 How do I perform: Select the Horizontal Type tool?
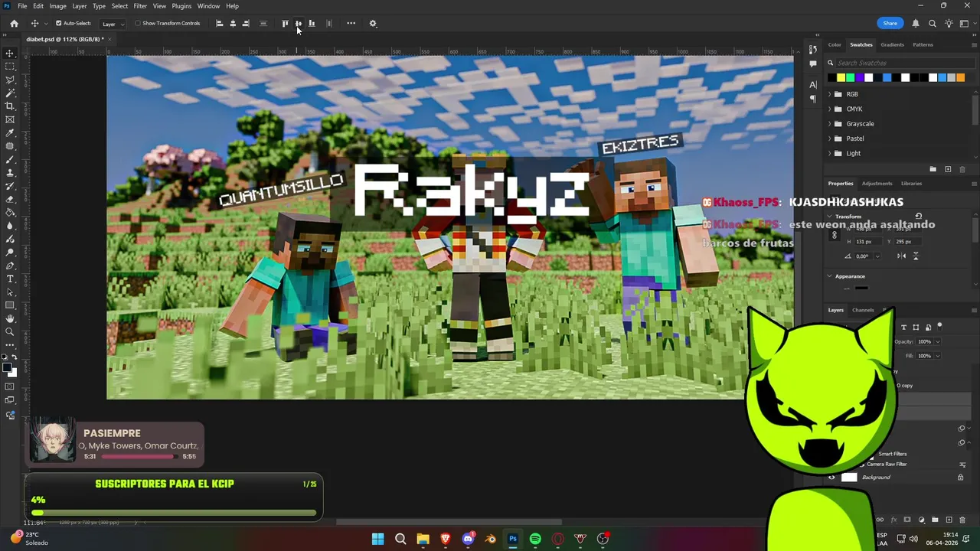click(x=10, y=279)
